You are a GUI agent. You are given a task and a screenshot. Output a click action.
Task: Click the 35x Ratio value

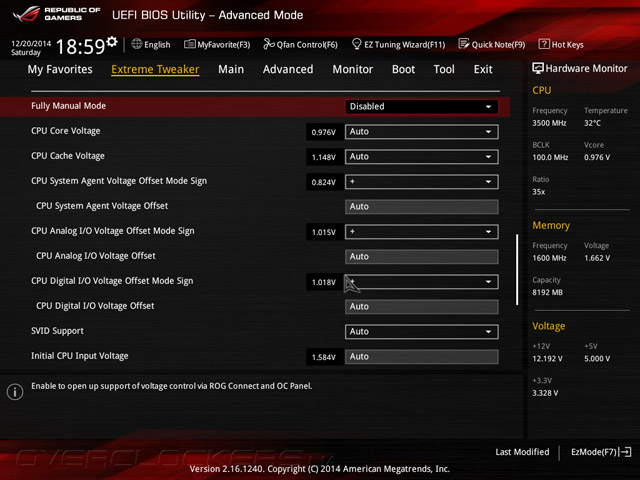coord(538,191)
